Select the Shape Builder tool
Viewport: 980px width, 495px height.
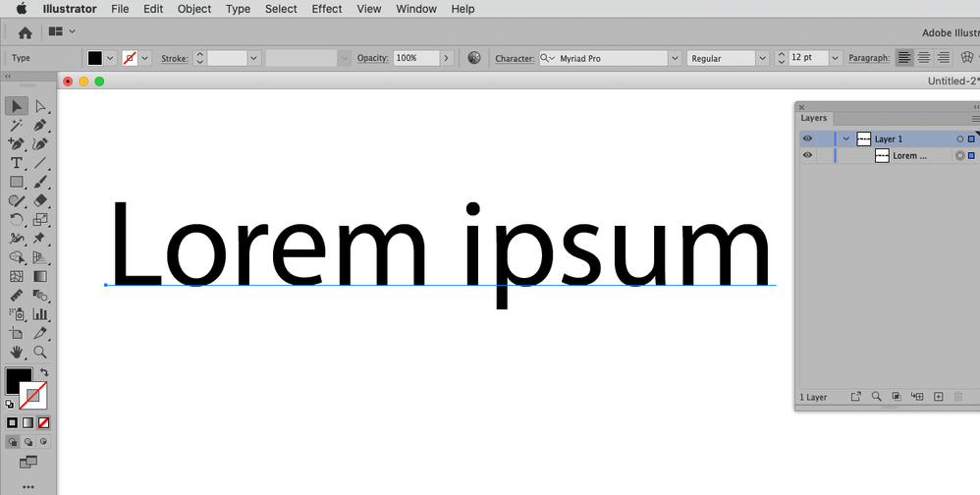17,257
